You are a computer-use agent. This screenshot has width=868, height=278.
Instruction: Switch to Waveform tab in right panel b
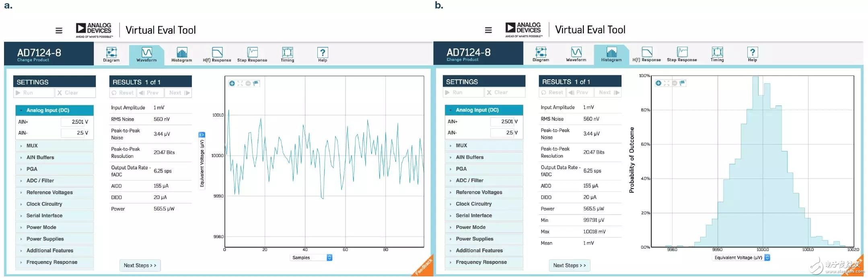(576, 54)
